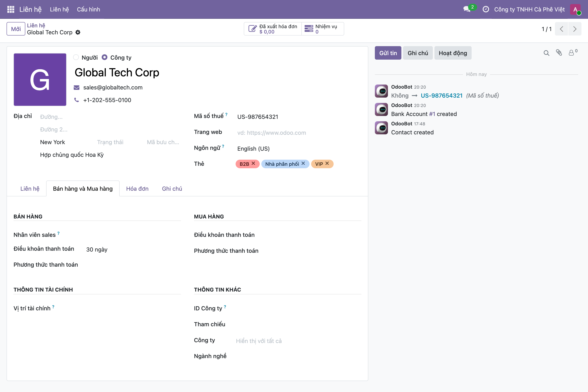The width and height of the screenshot is (588, 392).
Task: Show help for Nhân viên sales
Action: tap(58, 233)
